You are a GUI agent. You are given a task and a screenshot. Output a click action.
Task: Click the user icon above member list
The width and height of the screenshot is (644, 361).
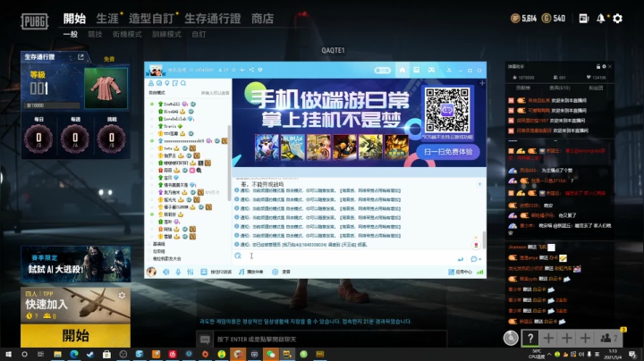[x=151, y=83]
